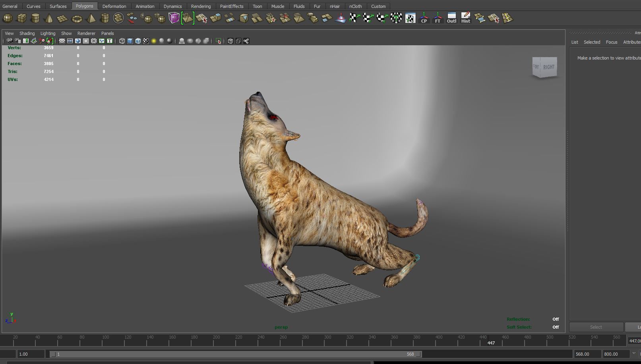This screenshot has height=364, width=641.
Task: Open the Outliner with Outl shelf button
Action: (451, 18)
